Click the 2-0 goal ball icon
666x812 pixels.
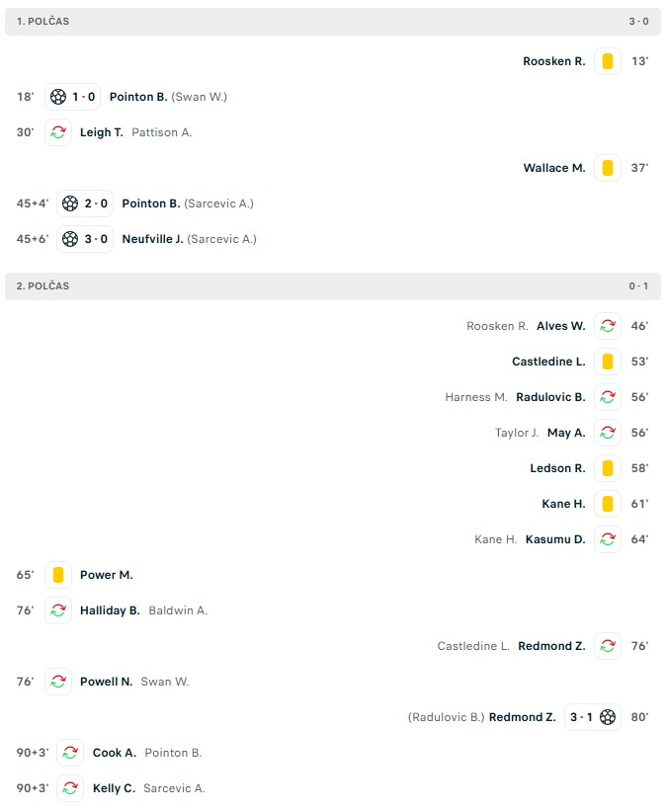(x=70, y=203)
